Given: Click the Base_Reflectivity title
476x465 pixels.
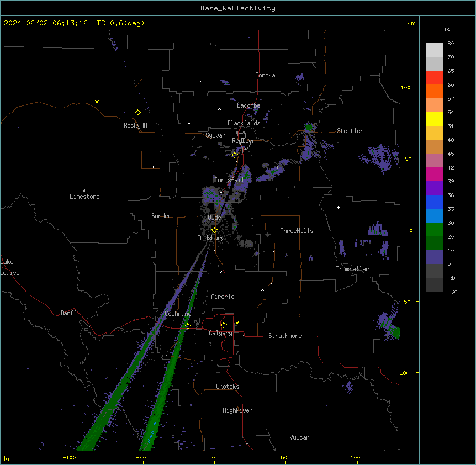Looking at the screenshot, I should click(238, 8).
